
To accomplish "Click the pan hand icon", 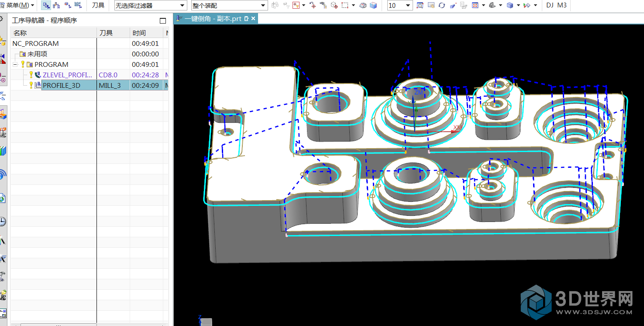I will pos(431,5).
